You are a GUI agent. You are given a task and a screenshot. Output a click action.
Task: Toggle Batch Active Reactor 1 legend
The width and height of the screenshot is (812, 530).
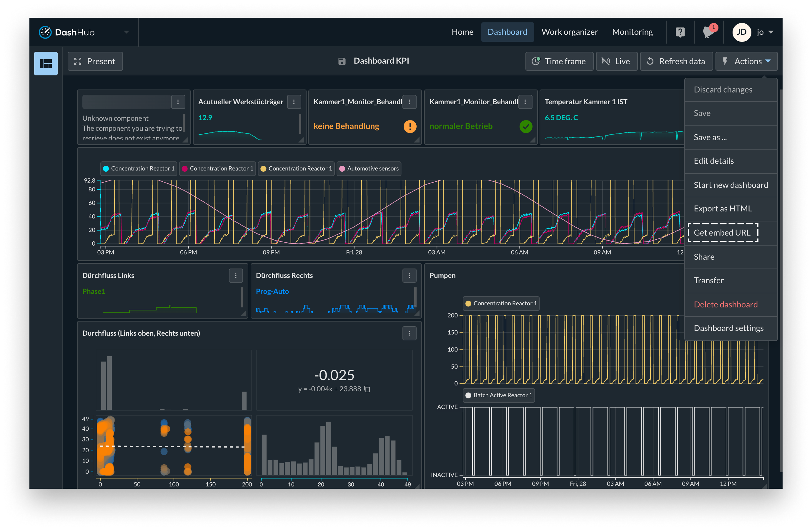click(x=498, y=395)
